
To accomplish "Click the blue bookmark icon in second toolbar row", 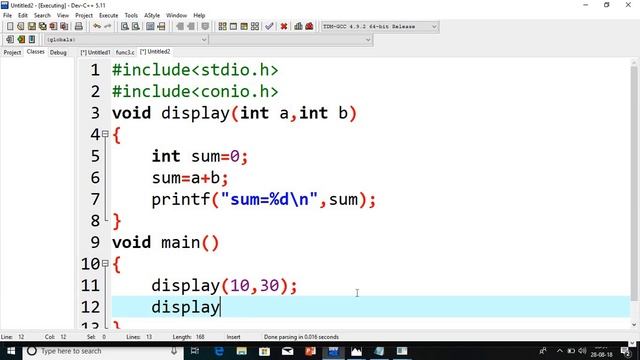I will coord(32,40).
